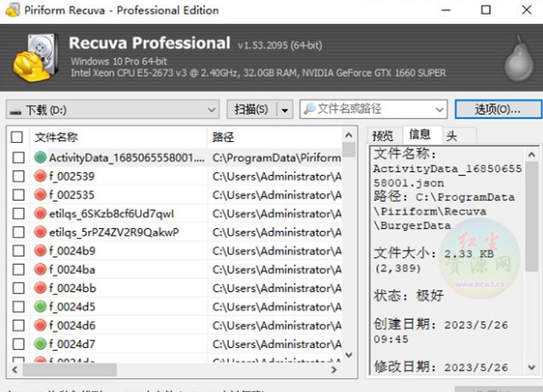Click the 文件大小: 2.33 KB text
Image resolution: width=543 pixels, height=392 pixels.
(x=433, y=254)
